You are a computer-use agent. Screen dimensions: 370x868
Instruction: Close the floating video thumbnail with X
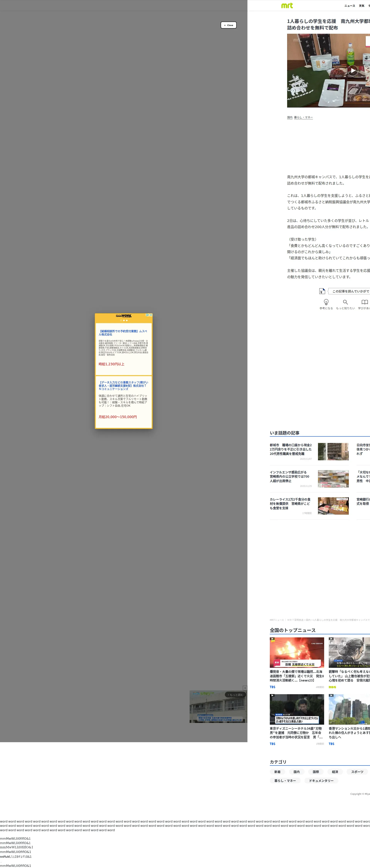click(x=245, y=688)
